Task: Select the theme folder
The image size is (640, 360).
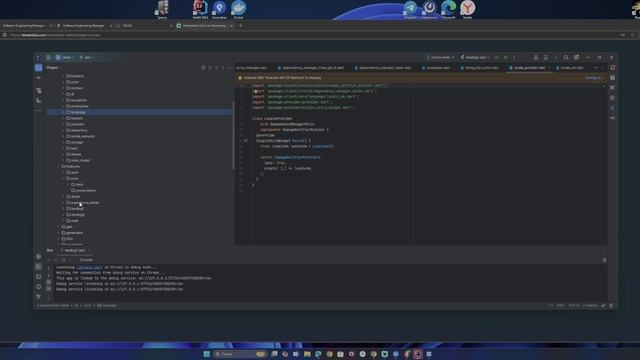Action: pos(74,154)
